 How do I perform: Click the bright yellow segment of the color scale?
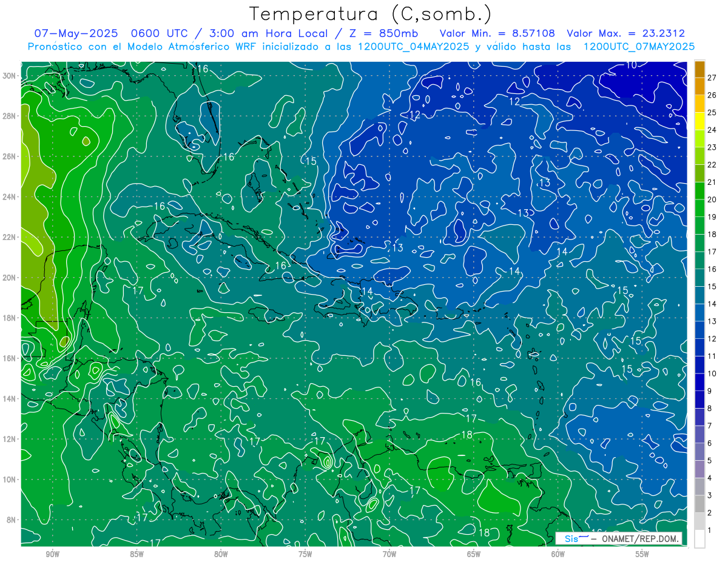(x=699, y=121)
